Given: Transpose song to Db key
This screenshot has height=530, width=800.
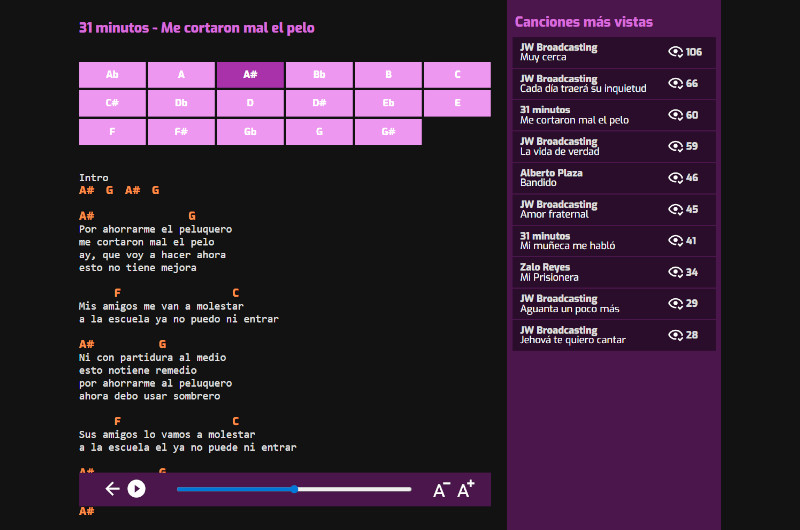Looking at the screenshot, I should click(181, 103).
